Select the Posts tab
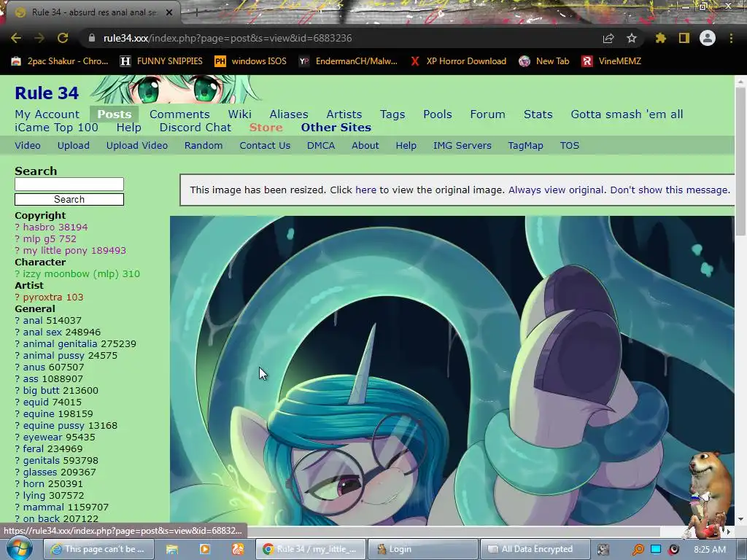The image size is (747, 560). coord(115,114)
